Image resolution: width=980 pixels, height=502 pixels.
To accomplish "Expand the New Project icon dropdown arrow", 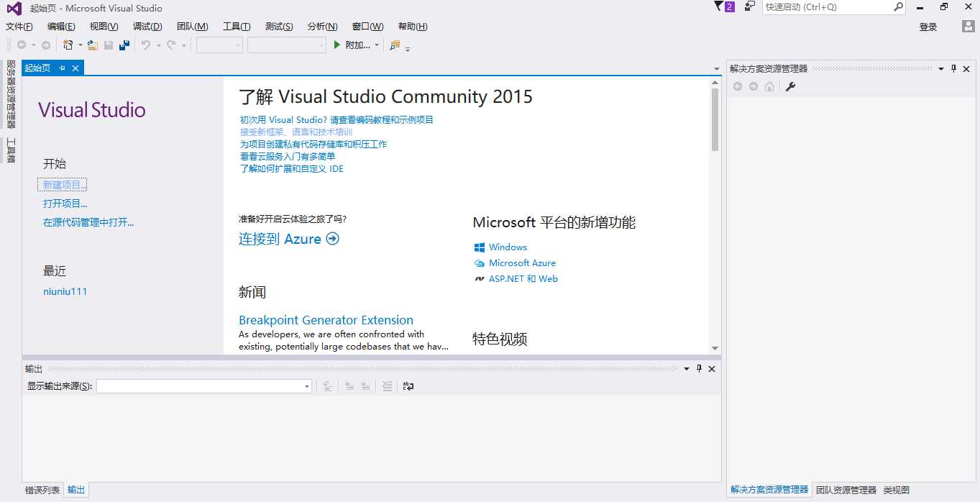I will click(x=80, y=45).
